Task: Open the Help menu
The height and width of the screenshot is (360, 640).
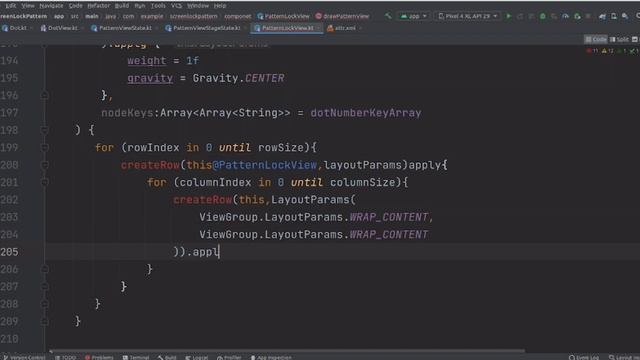Action: (220, 6)
